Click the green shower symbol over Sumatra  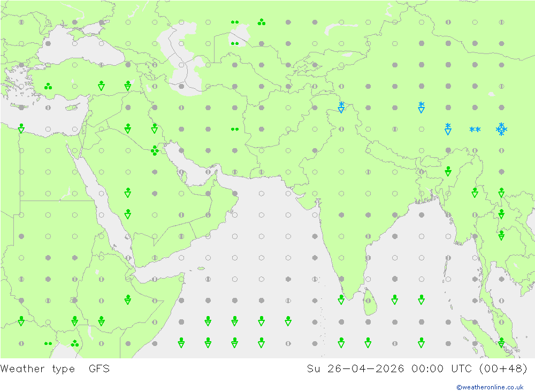click(501, 342)
